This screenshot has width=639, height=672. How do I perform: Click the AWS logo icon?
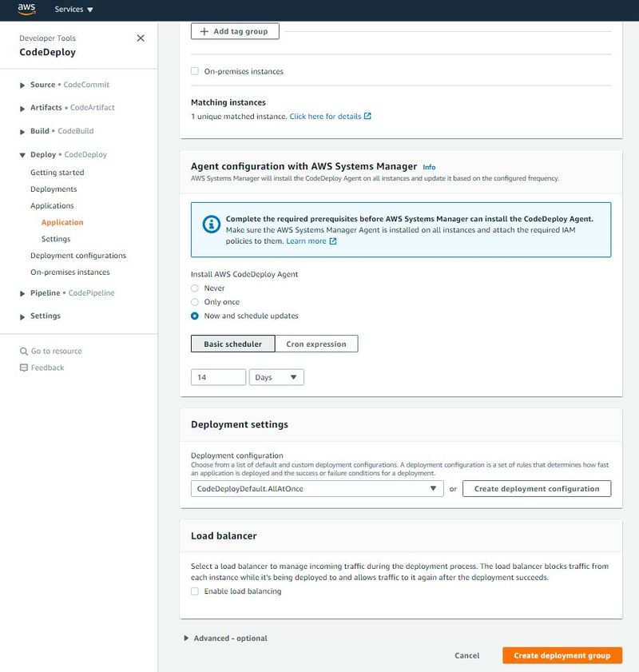pyautogui.click(x=26, y=9)
